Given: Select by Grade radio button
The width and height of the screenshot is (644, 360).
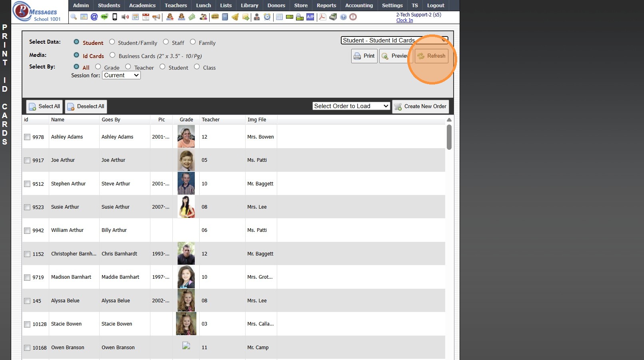Looking at the screenshot, I should 98,66.
